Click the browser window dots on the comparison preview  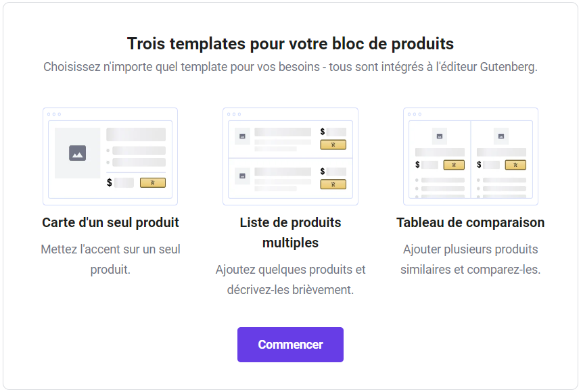coord(413,114)
